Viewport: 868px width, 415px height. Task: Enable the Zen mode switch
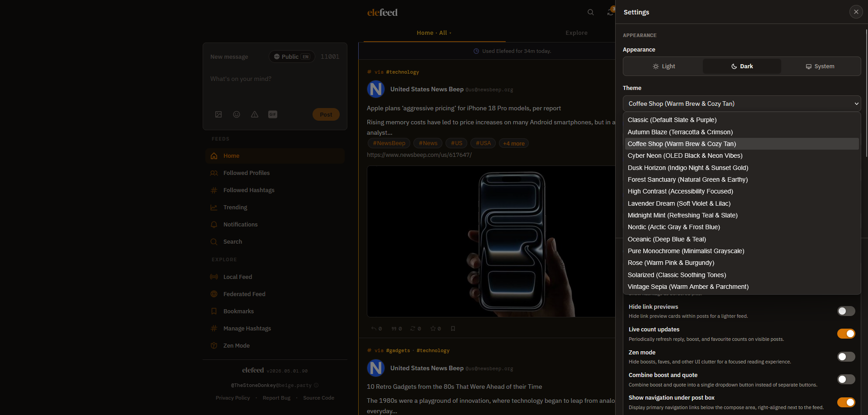click(846, 357)
